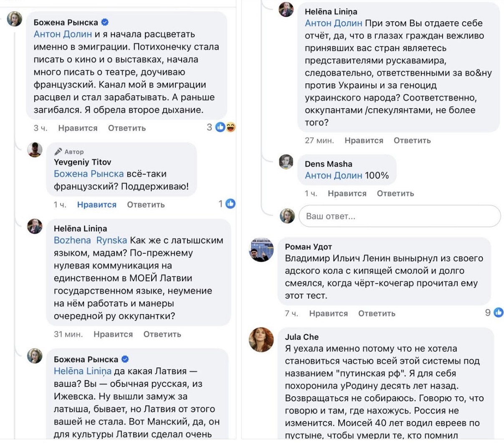Like Роман Удот's comment via 'Нравится'
This screenshot has height=448, width=504.
point(328,313)
